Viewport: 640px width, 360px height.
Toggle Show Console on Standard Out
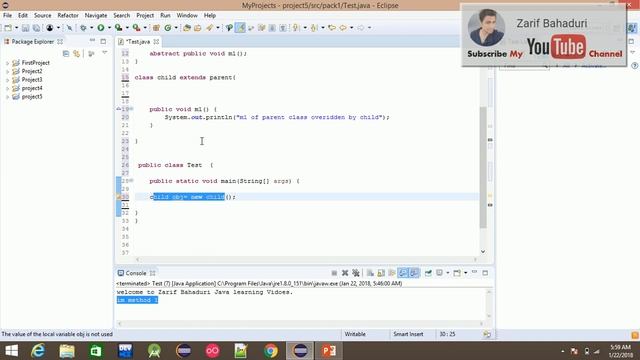click(x=403, y=273)
